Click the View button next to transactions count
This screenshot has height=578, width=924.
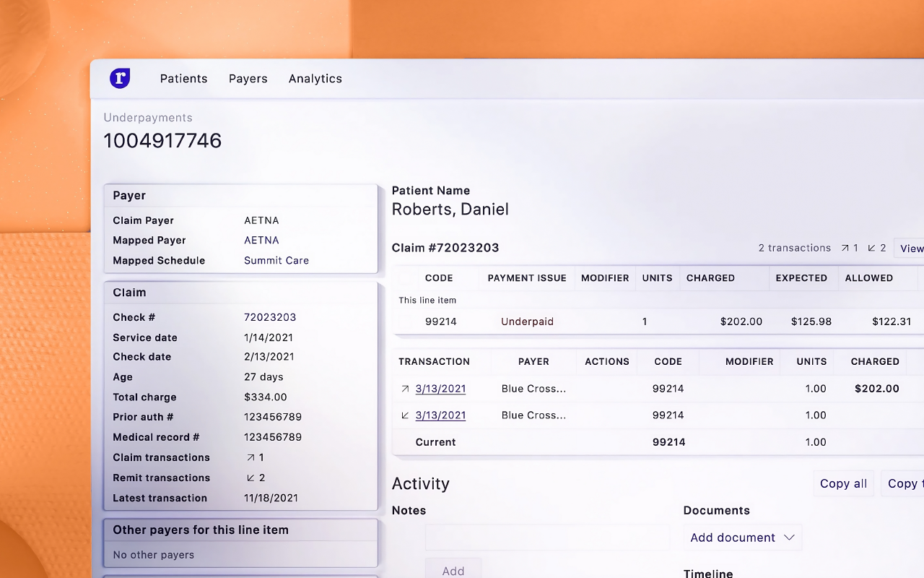[910, 248]
